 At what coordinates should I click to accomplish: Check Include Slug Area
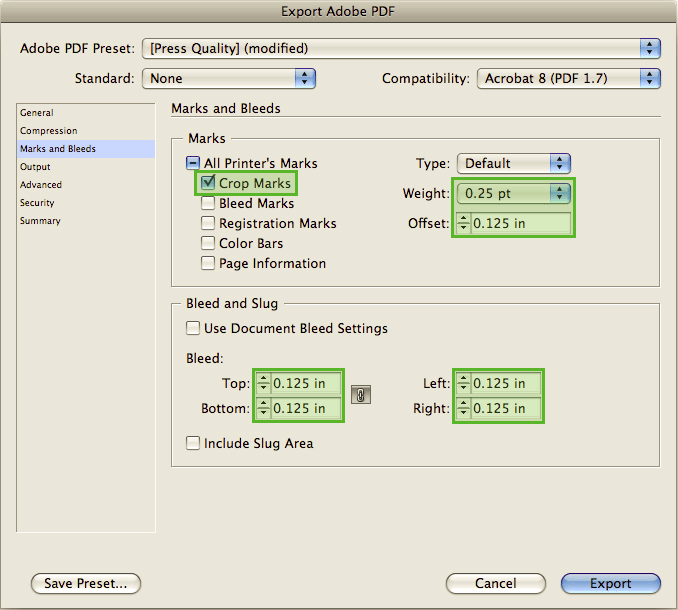[192, 443]
